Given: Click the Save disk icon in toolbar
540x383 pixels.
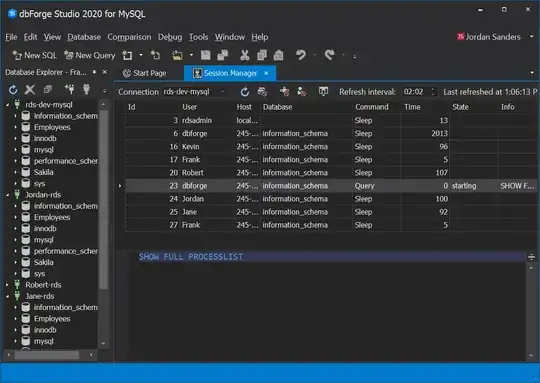Looking at the screenshot, I should [206, 55].
